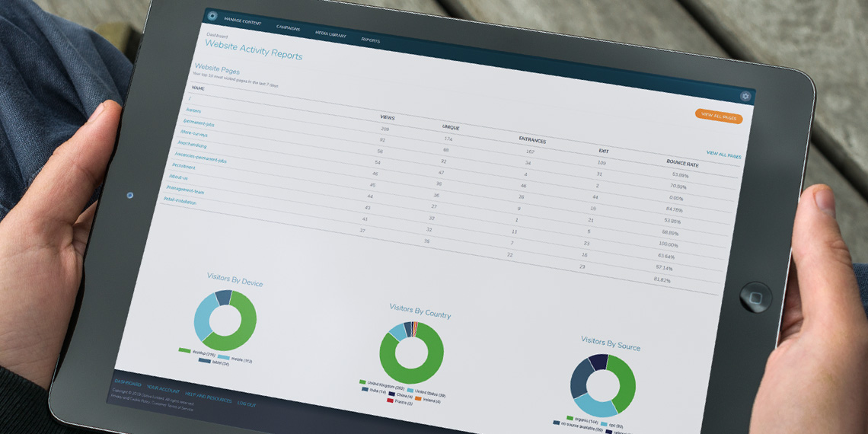
Task: Tap the tablet's physical home button
Action: (755, 297)
